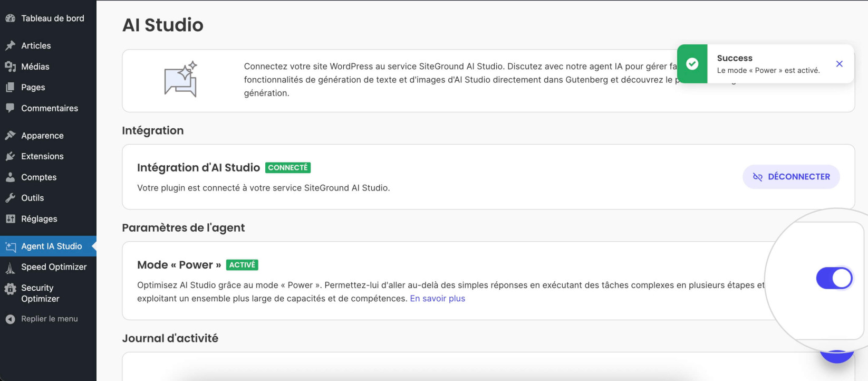868x381 pixels.
Task: Click the Mode « Power » title
Action: click(179, 265)
